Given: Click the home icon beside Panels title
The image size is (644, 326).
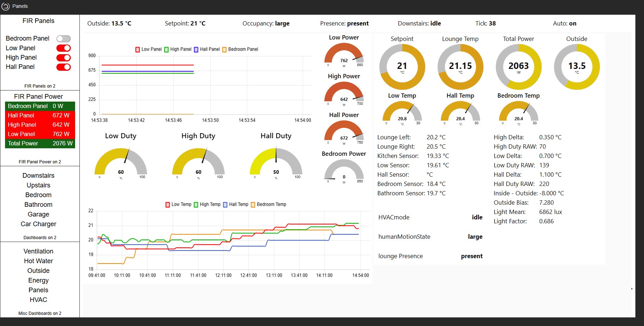Looking at the screenshot, I should 6,6.
